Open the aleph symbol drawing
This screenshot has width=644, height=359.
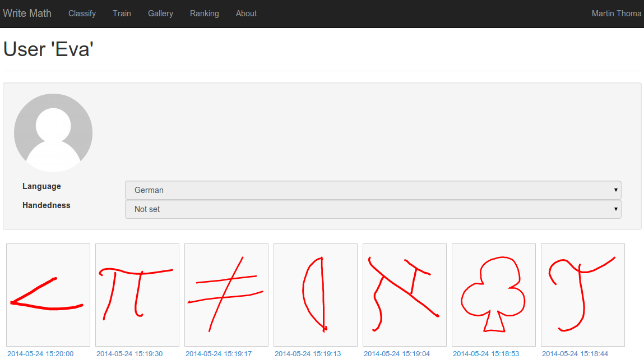(x=405, y=294)
